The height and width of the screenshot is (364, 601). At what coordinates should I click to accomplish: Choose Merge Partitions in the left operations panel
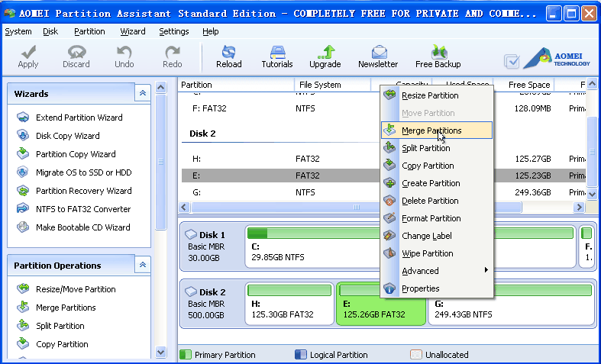(66, 308)
